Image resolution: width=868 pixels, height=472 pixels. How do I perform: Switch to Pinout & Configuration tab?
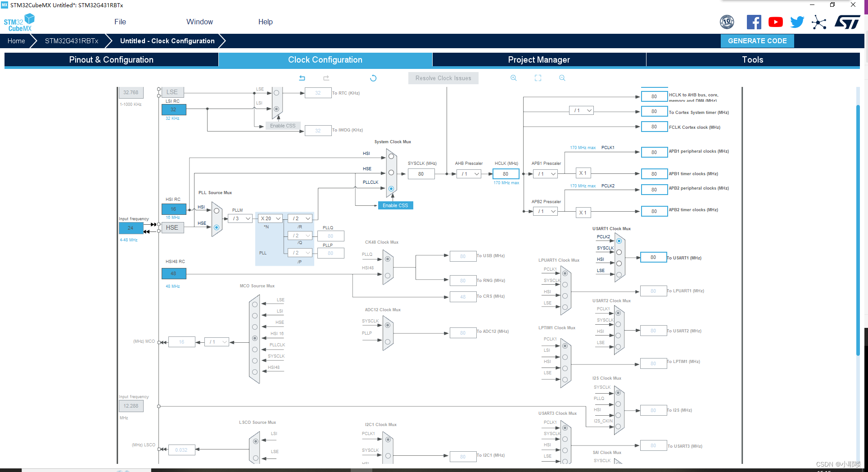111,60
